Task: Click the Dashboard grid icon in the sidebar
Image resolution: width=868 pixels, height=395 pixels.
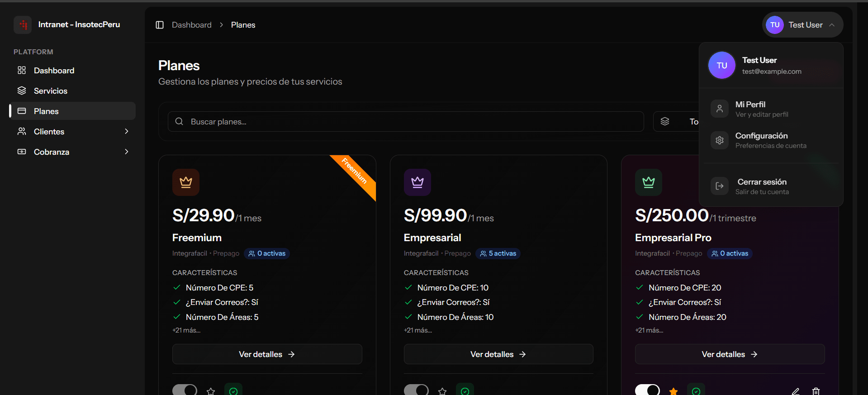Action: click(x=22, y=70)
